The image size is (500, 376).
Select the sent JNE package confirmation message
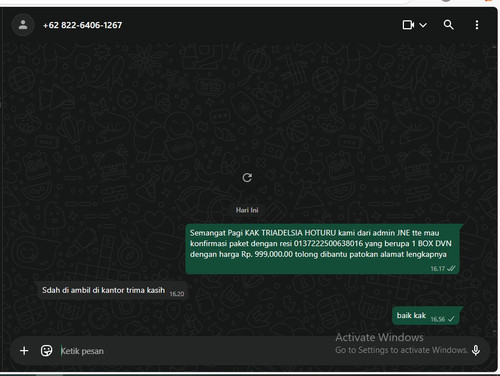[322, 249]
